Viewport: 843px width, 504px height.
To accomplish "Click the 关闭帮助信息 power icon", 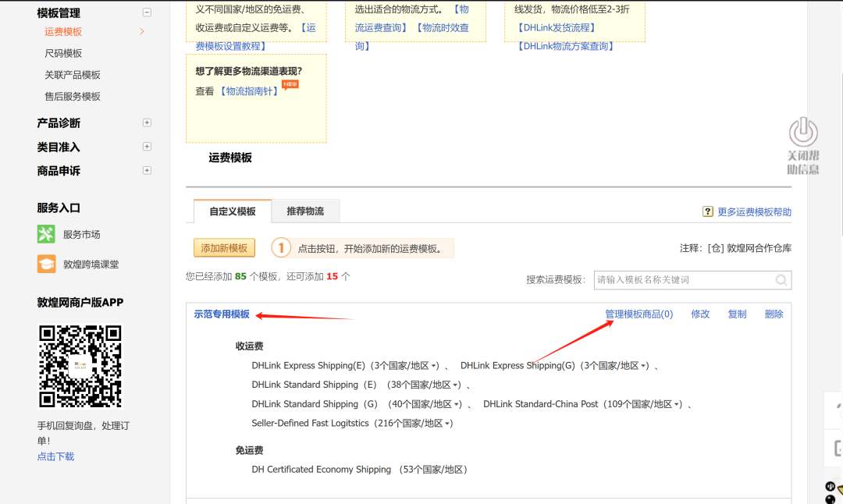I will 803,130.
